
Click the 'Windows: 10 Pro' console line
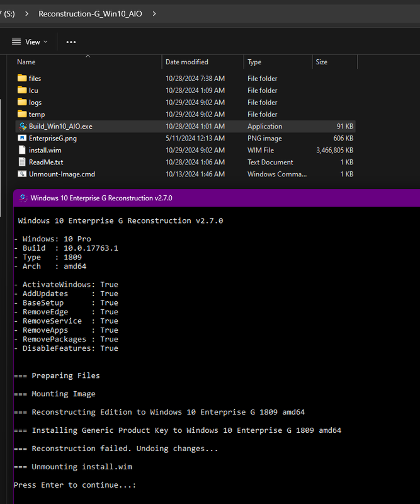(x=53, y=239)
